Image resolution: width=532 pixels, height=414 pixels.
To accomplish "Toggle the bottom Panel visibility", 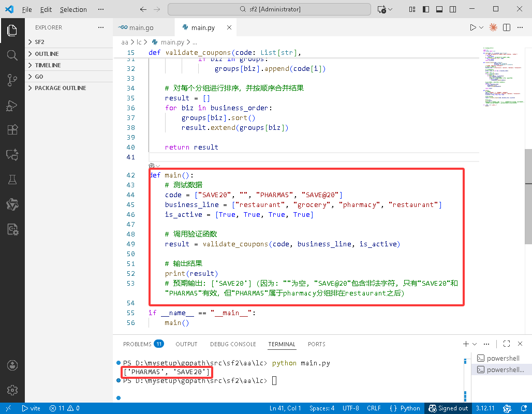I will click(x=439, y=9).
